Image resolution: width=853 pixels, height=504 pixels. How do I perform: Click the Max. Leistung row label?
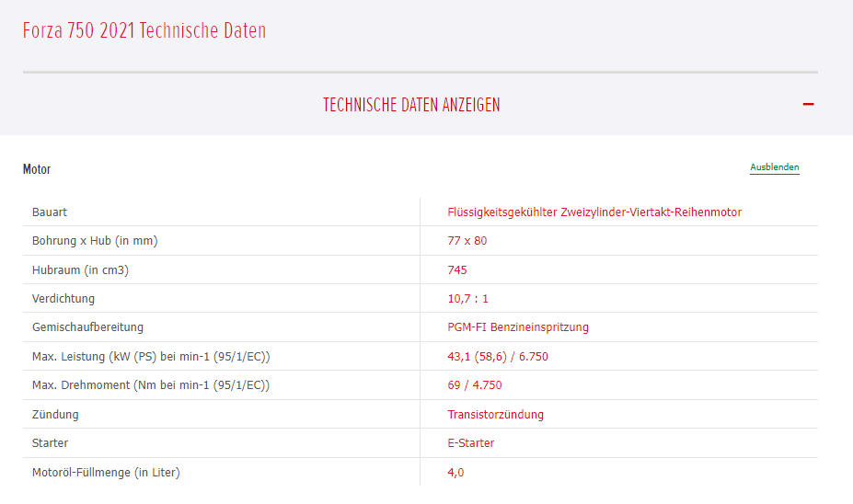pyautogui.click(x=151, y=357)
